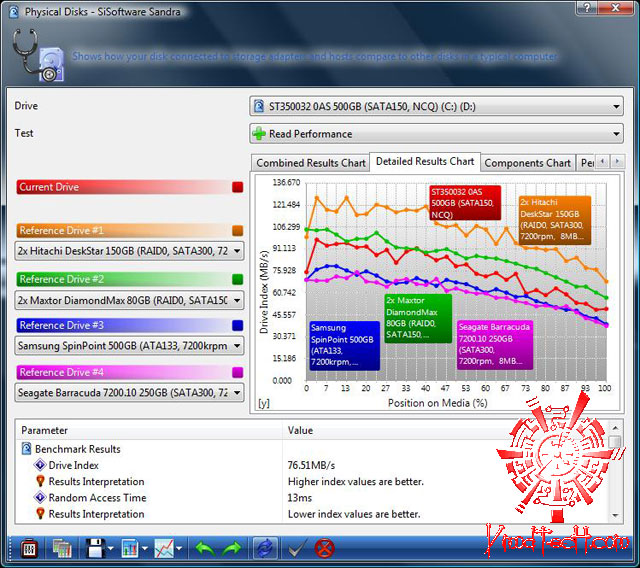Click the bar chart icon
This screenshot has width=640, height=568.
[130, 549]
